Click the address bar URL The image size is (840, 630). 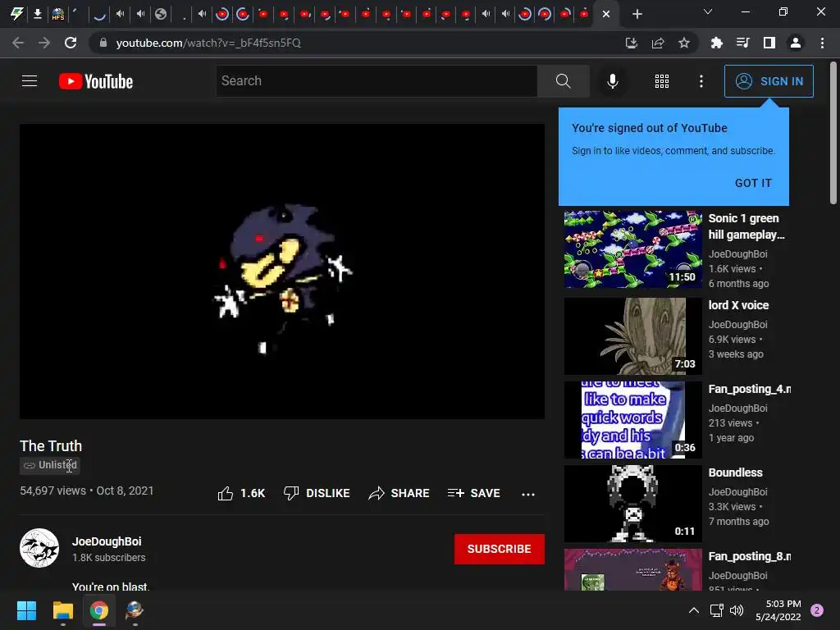(208, 43)
